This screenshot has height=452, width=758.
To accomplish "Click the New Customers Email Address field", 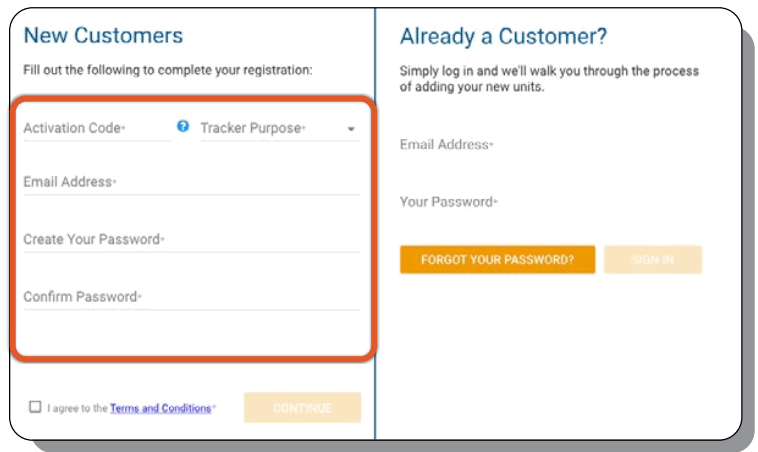I will pos(190,183).
